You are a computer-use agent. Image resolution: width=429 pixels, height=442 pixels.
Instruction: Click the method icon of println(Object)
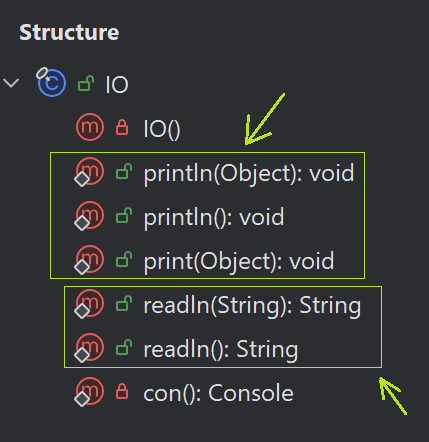tap(89, 172)
